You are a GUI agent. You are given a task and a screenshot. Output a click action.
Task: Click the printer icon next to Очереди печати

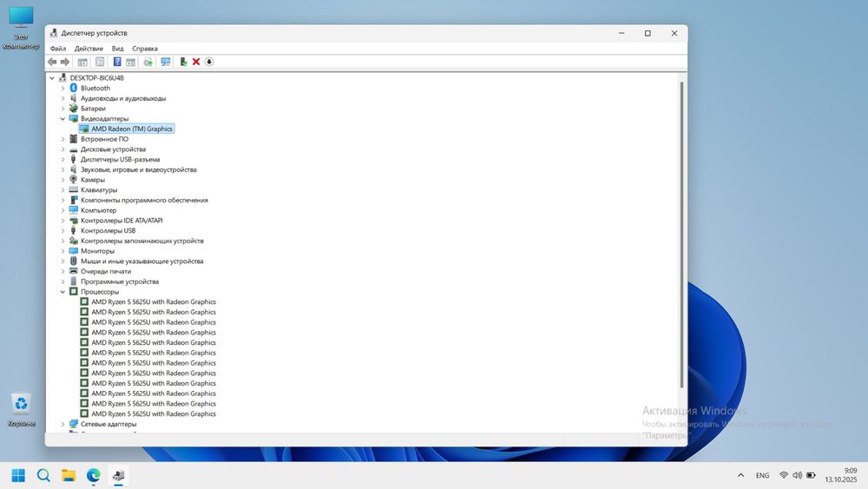click(74, 271)
